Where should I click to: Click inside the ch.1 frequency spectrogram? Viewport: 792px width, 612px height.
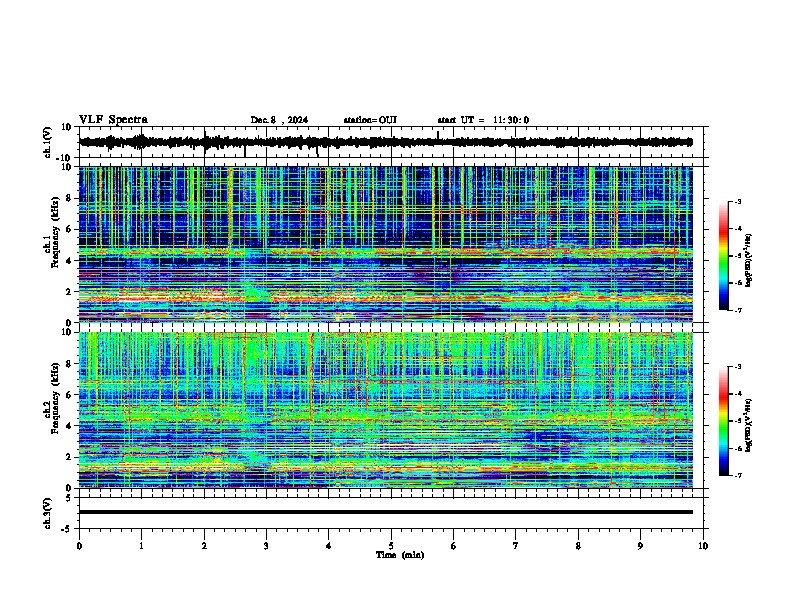coord(385,244)
